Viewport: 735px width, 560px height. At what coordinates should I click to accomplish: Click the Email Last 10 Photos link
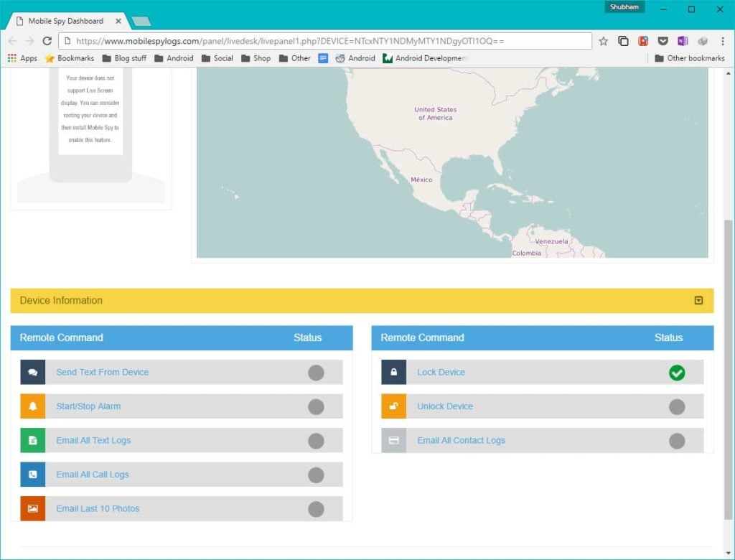pyautogui.click(x=98, y=508)
